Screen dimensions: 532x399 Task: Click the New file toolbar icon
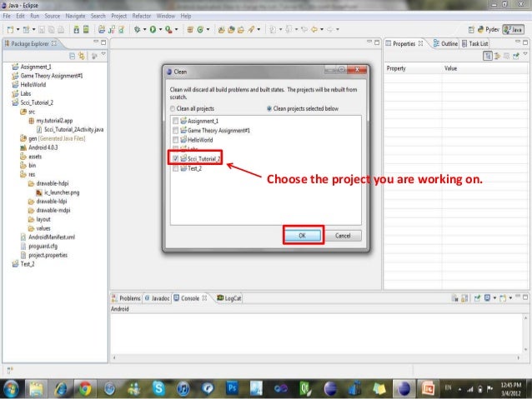click(11, 30)
